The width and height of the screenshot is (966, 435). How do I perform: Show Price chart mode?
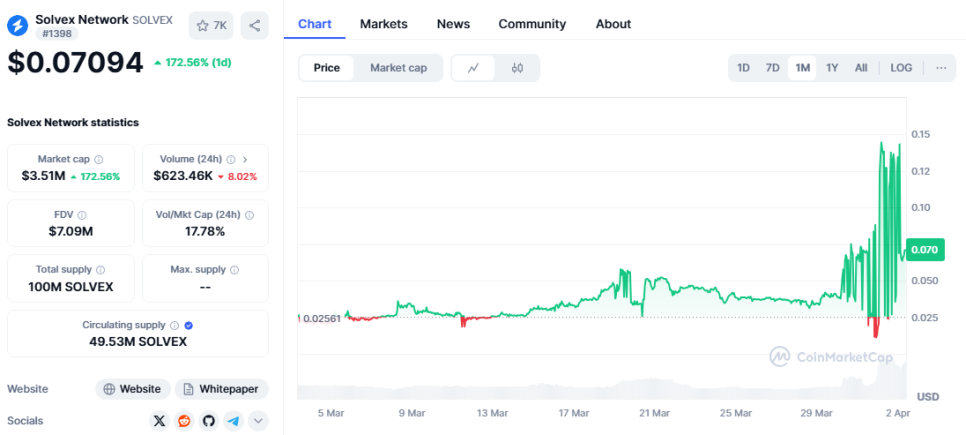click(x=327, y=68)
